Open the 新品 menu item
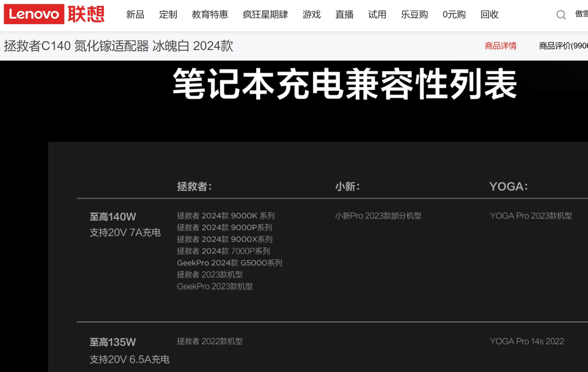The height and width of the screenshot is (372, 588). point(135,15)
